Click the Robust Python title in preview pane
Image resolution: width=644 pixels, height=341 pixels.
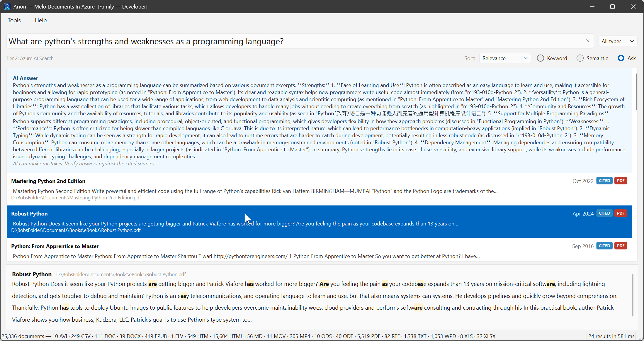[32, 274]
